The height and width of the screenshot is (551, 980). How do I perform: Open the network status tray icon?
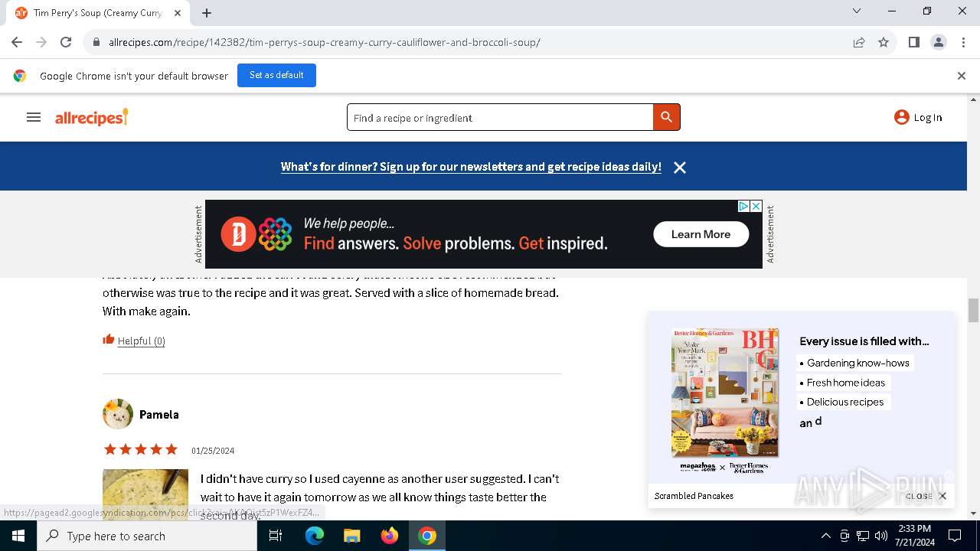(863, 536)
